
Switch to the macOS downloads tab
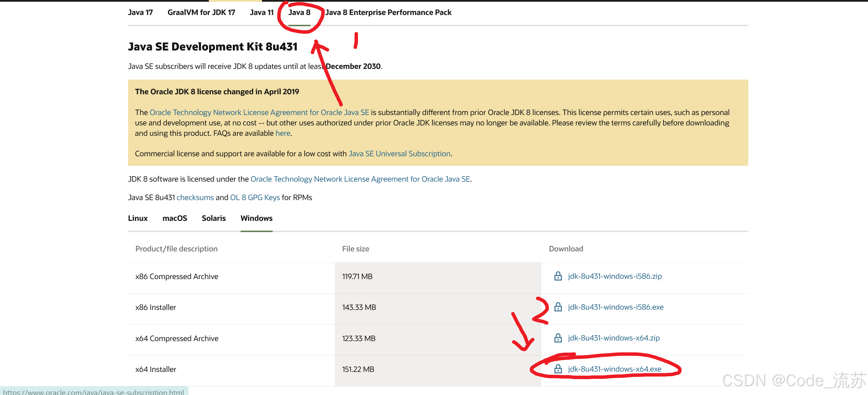tap(175, 218)
